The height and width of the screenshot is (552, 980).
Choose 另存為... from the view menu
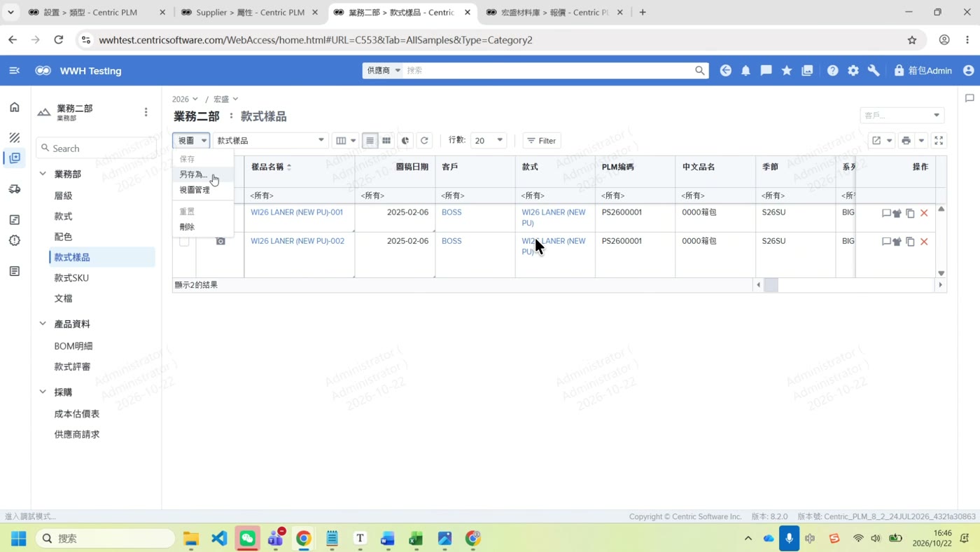coord(193,174)
